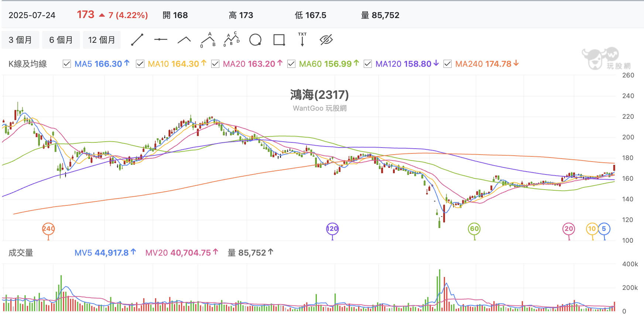Click the 低 167.5 low price
This screenshot has width=644, height=315.
pyautogui.click(x=311, y=15)
